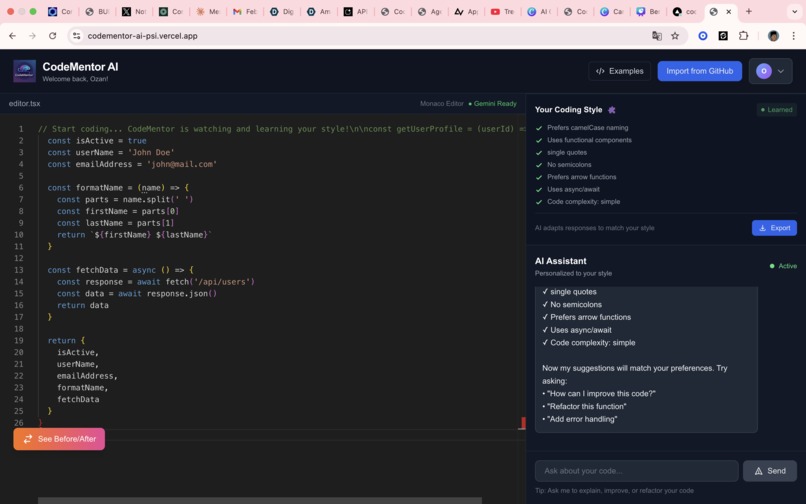Open a new browser tab

748,11
